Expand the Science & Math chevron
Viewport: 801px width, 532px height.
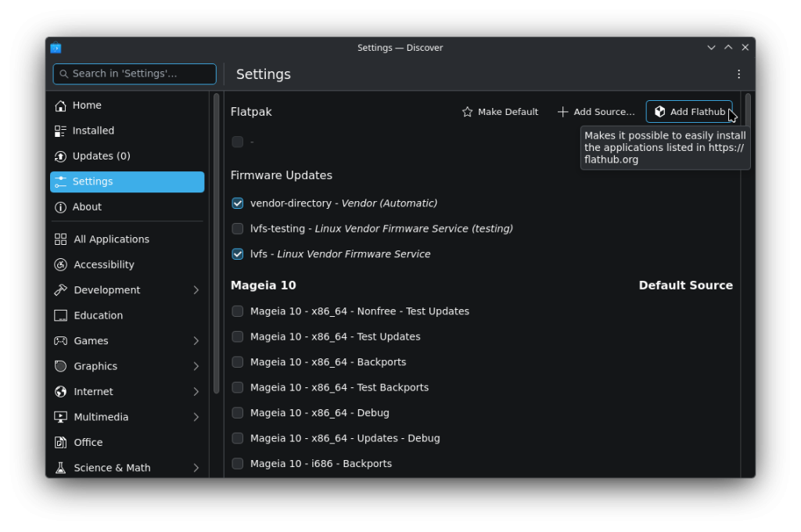(x=196, y=468)
